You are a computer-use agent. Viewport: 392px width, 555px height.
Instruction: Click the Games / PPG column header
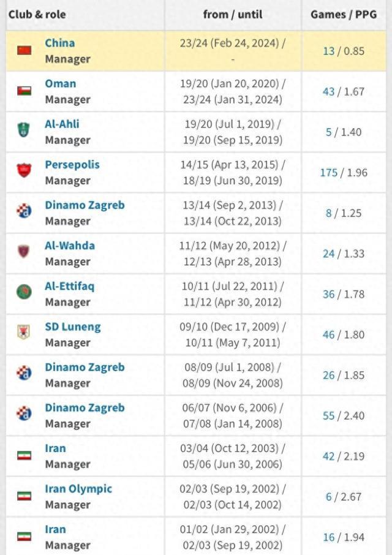point(344,14)
